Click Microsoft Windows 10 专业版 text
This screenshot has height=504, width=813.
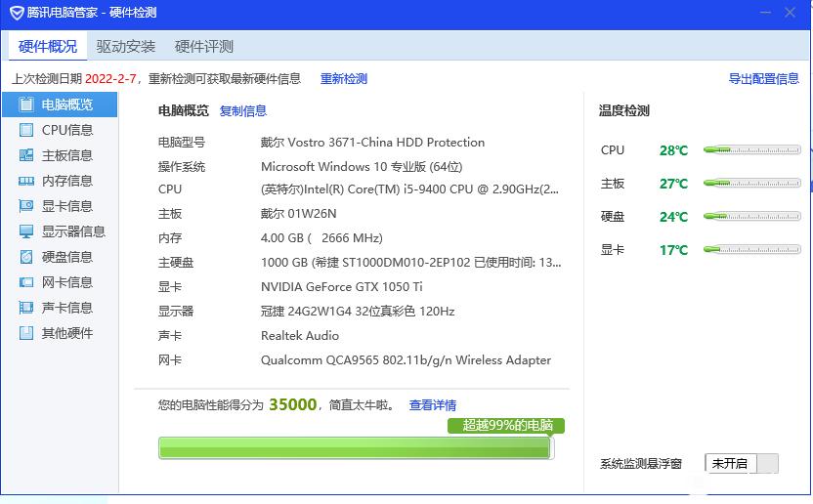(362, 166)
